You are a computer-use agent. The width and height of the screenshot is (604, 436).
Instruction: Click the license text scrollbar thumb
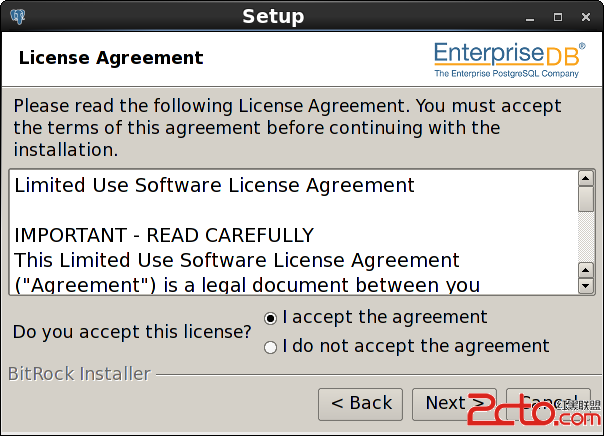click(x=586, y=199)
